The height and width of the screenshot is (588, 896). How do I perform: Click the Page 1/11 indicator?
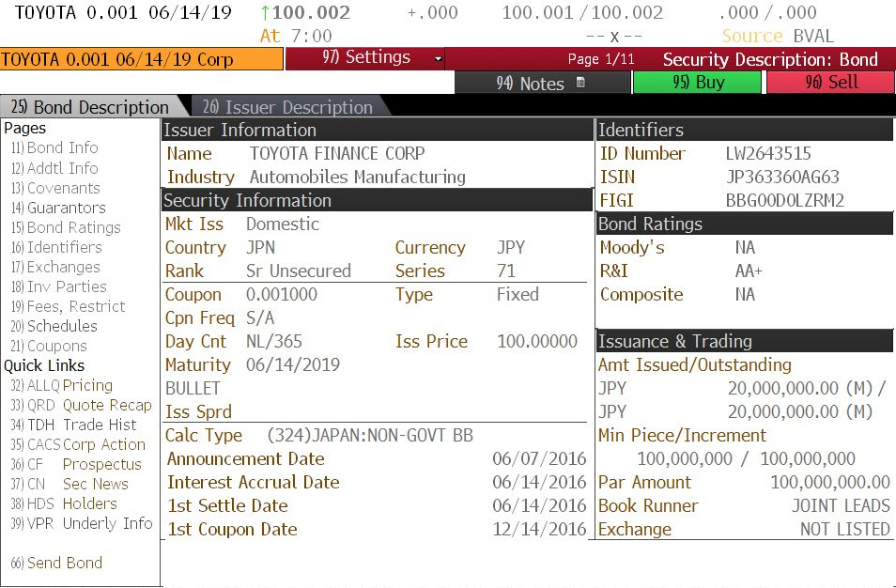pyautogui.click(x=601, y=59)
